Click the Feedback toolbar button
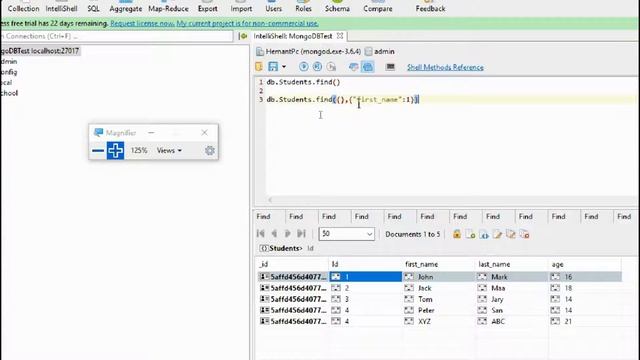 click(430, 8)
